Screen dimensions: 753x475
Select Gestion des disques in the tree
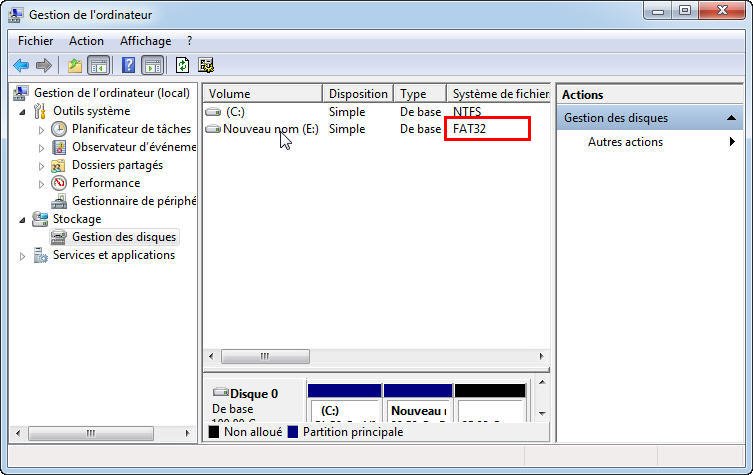[x=124, y=237]
